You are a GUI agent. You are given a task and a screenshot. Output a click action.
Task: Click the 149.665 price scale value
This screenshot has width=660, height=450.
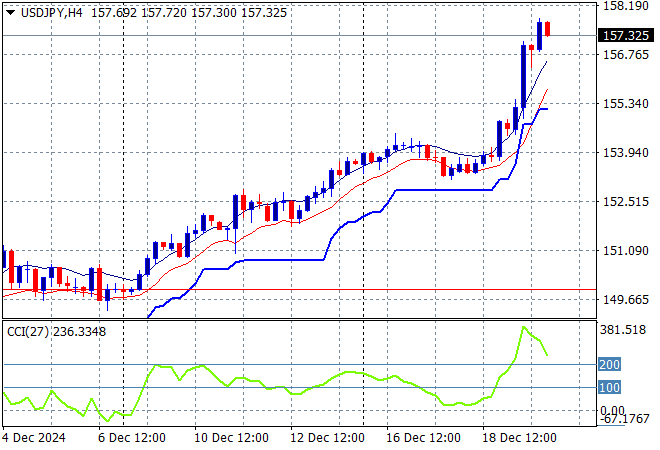(x=625, y=299)
